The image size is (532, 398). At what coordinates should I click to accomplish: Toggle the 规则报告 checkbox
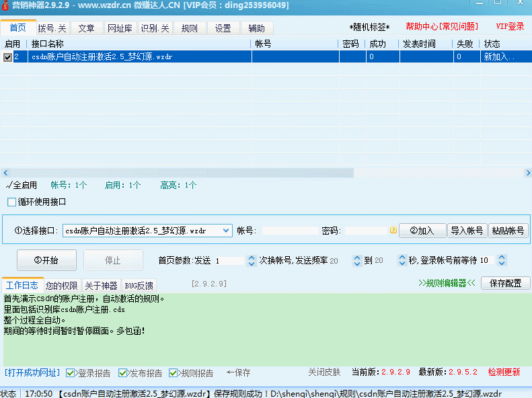173,373
